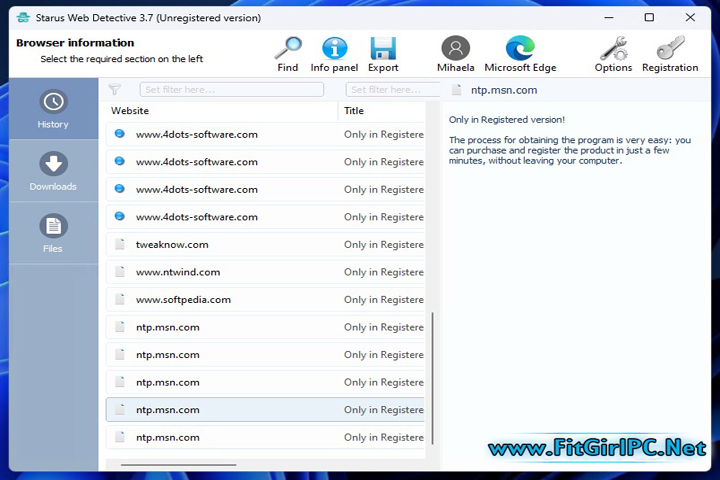Switch to the Downloads section
The image size is (720, 480).
pyautogui.click(x=53, y=171)
